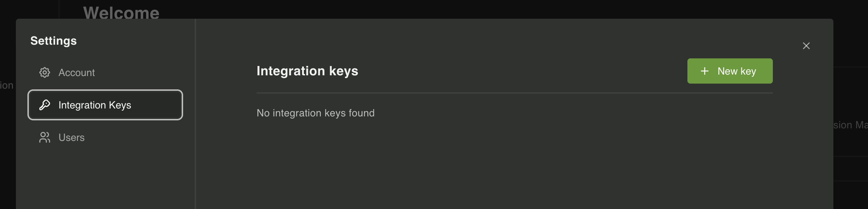This screenshot has height=209, width=868.
Task: Click the gear icon beside Account
Action: point(45,72)
